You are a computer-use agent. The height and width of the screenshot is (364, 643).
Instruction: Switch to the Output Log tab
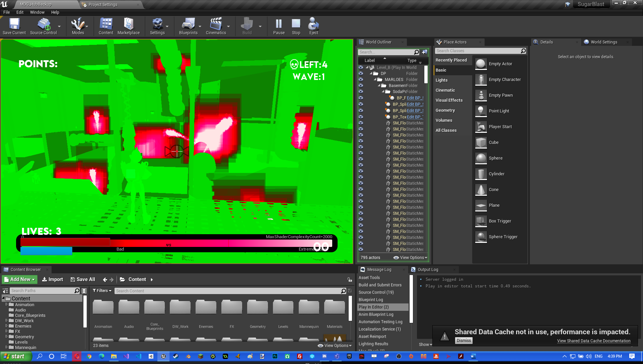tap(428, 270)
